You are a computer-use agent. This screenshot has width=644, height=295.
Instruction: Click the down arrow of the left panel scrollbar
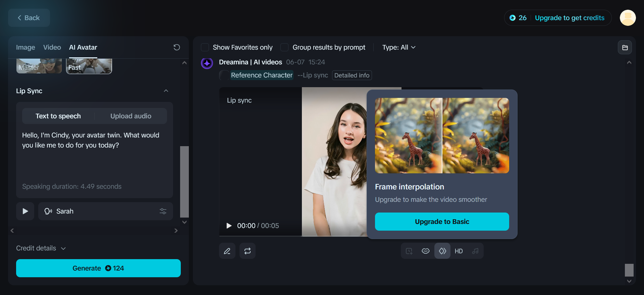point(184,222)
